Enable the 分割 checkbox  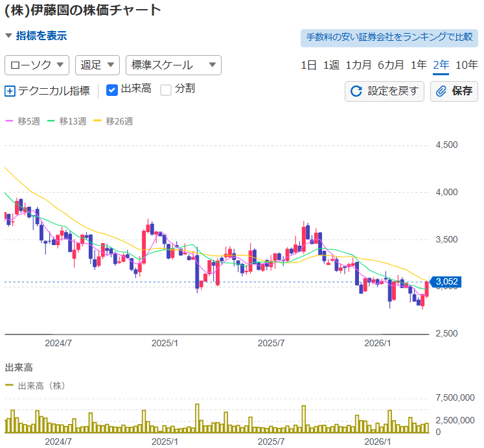(166, 90)
